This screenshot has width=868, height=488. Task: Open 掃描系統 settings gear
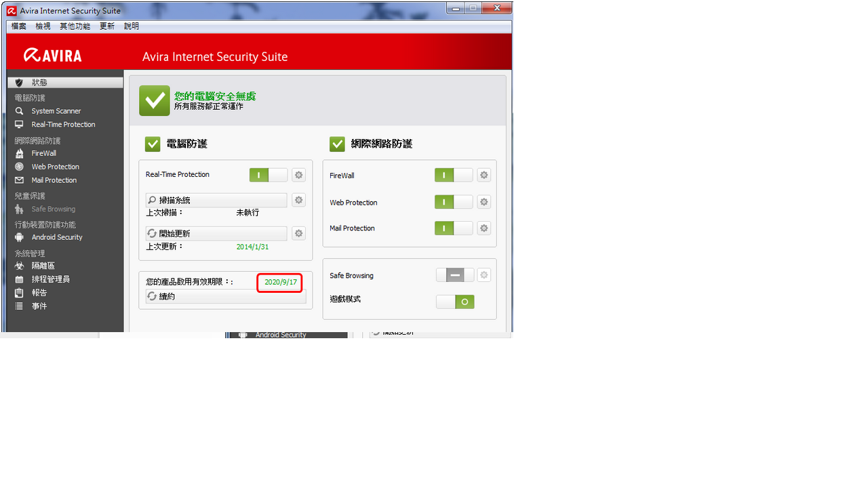(x=298, y=200)
